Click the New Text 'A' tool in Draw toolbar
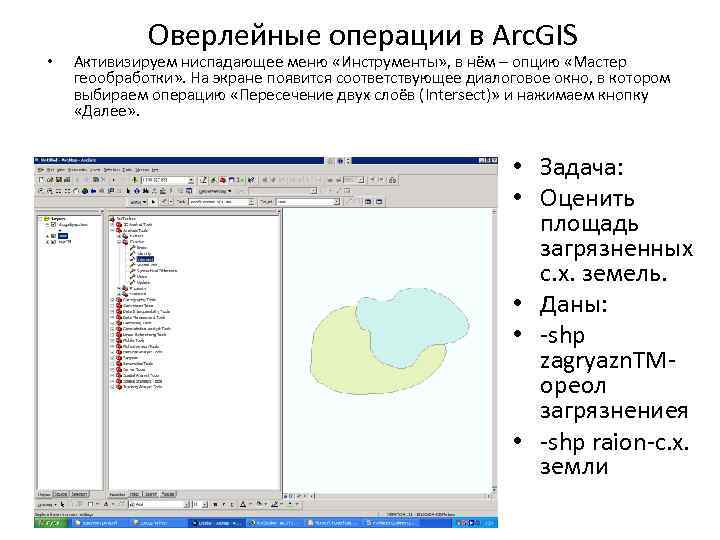This screenshot has width=720, height=540. pos(106,504)
